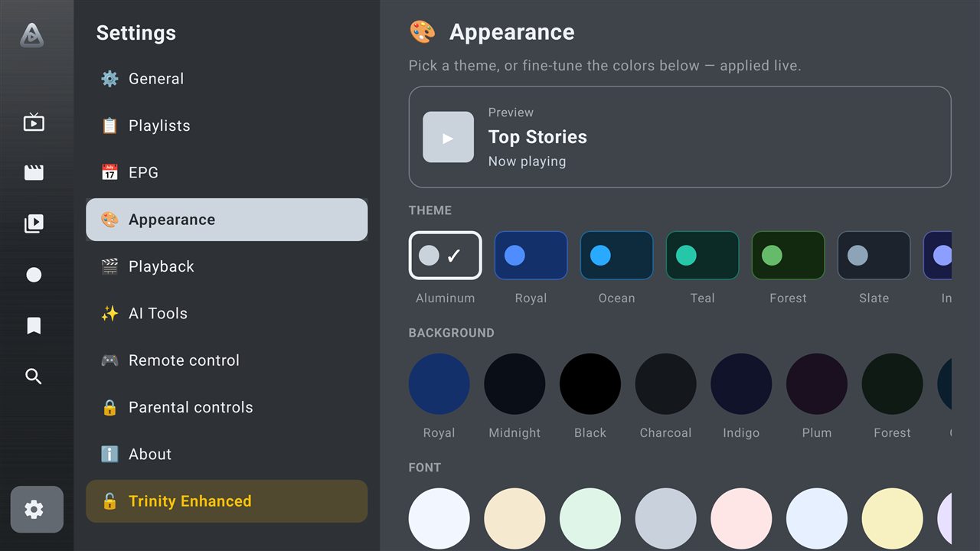The height and width of the screenshot is (551, 980).
Task: Click the app logo in the sidebar
Action: (32, 35)
